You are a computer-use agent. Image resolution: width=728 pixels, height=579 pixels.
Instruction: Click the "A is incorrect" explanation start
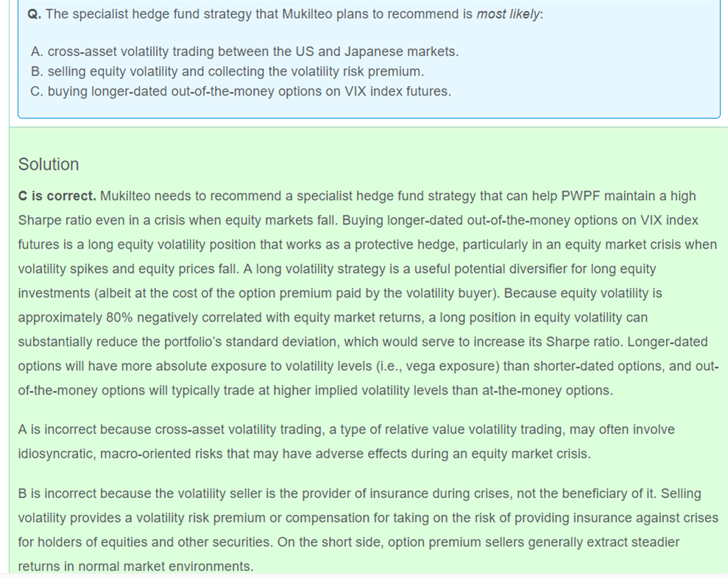click(x=60, y=429)
